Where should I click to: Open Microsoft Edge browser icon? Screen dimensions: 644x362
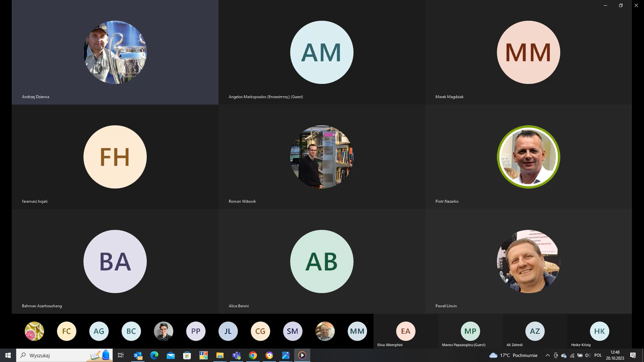point(154,355)
